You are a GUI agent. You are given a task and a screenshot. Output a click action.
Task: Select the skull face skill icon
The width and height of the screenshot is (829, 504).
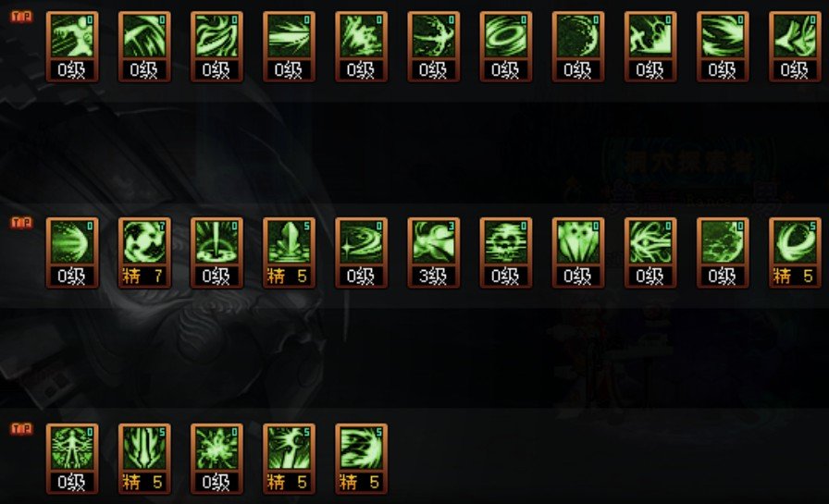click(506, 252)
